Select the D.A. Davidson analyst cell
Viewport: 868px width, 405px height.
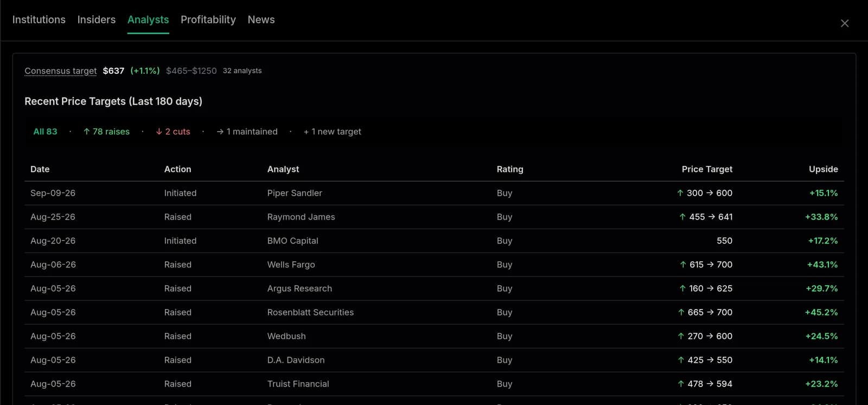[296, 360]
